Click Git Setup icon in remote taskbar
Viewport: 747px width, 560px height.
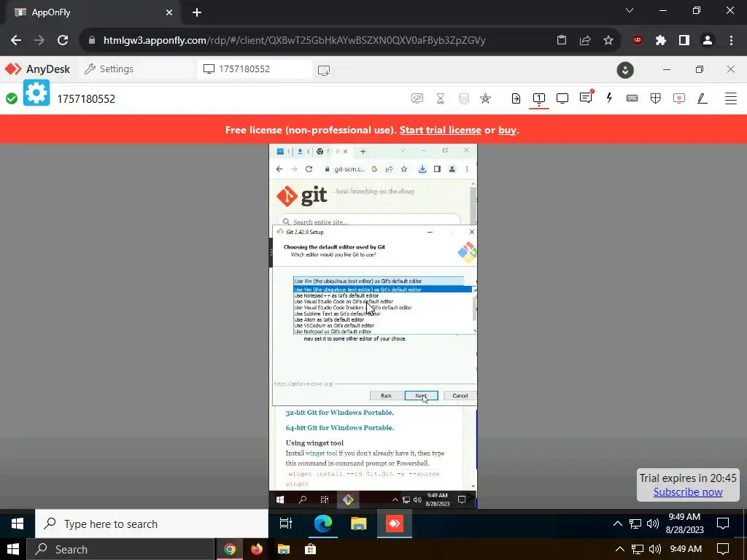click(x=348, y=499)
